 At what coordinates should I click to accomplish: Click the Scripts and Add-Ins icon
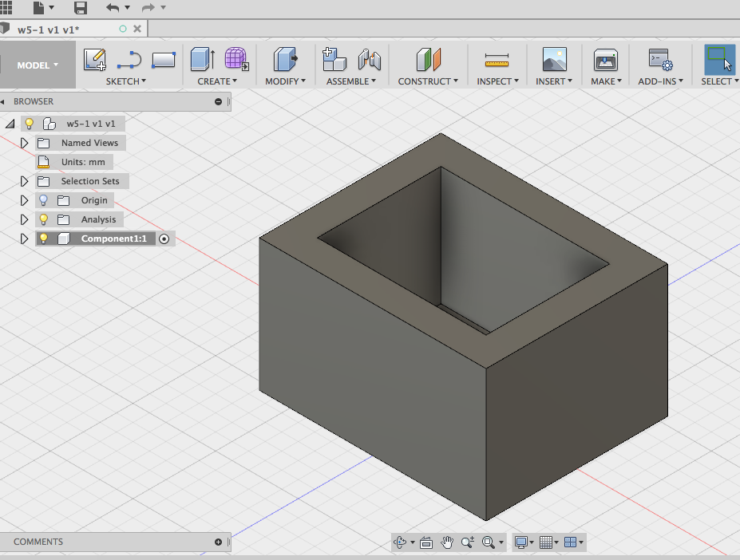point(660,60)
